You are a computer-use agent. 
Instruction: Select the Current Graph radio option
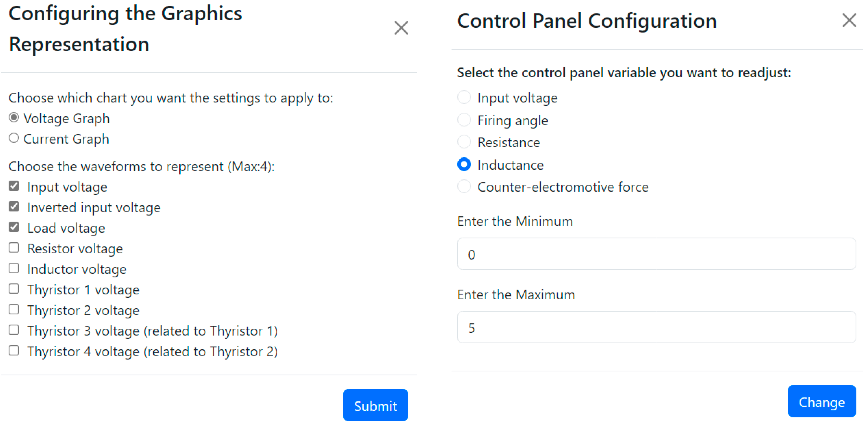(x=14, y=138)
